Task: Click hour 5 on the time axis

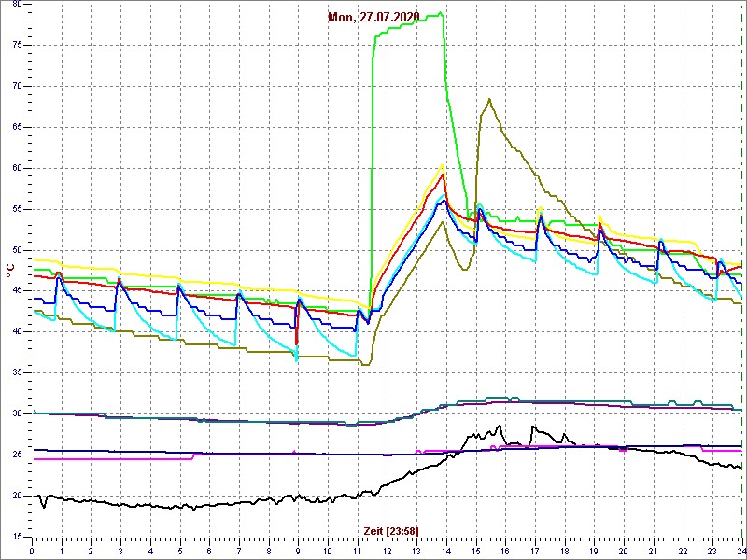Action: click(x=180, y=550)
